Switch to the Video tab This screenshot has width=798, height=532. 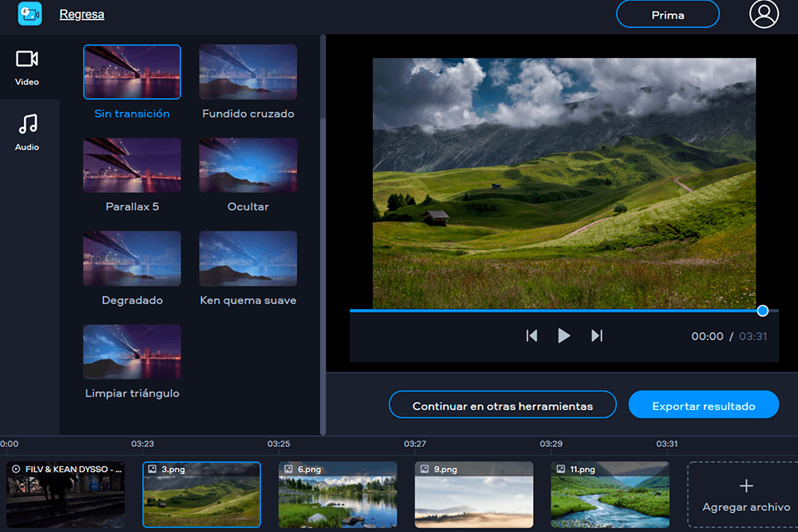[27, 67]
